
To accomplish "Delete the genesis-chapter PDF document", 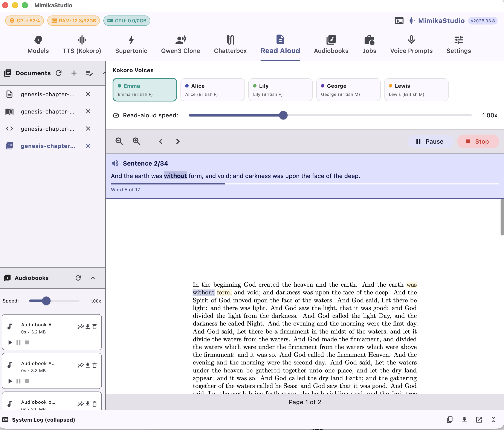I will (x=88, y=146).
